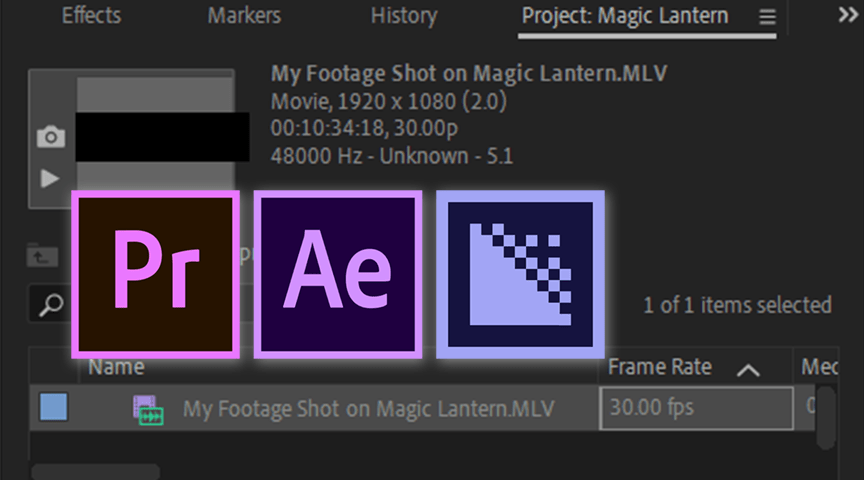
Task: Select the Project: Magic Lantern tab
Action: [625, 17]
